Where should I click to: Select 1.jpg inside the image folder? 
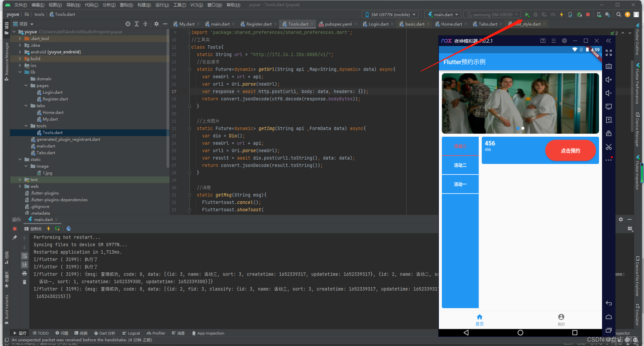pyautogui.click(x=48, y=173)
